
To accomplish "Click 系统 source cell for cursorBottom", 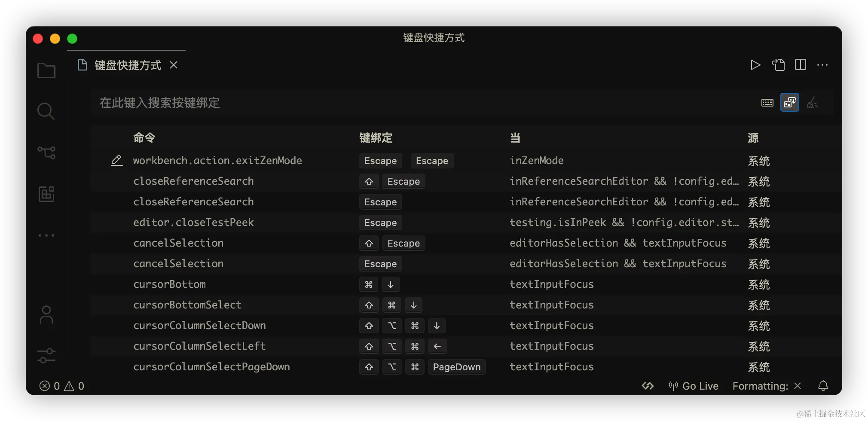I will point(759,284).
